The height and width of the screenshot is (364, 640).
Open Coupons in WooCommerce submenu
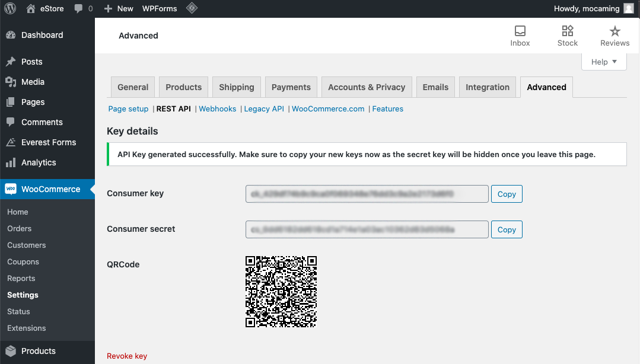coord(23,262)
